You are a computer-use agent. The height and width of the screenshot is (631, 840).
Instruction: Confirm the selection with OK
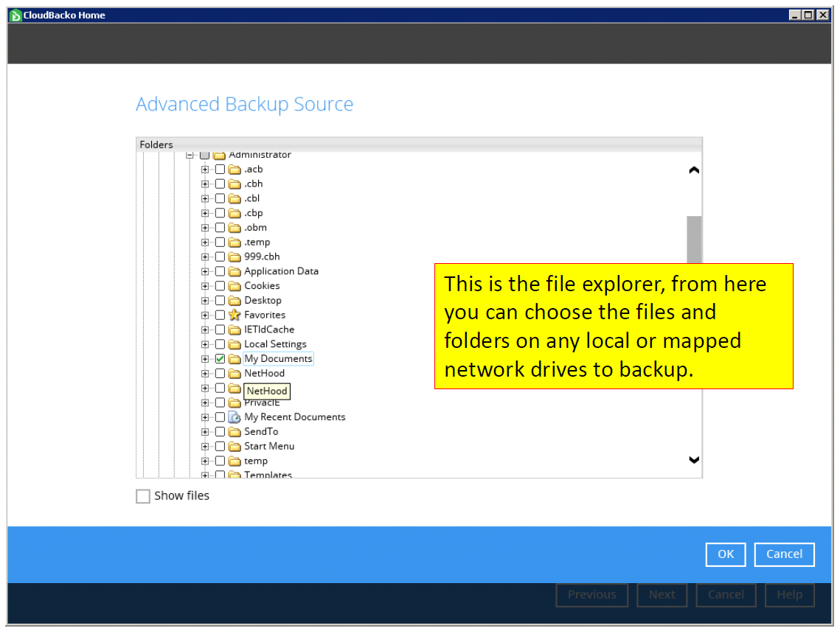726,554
